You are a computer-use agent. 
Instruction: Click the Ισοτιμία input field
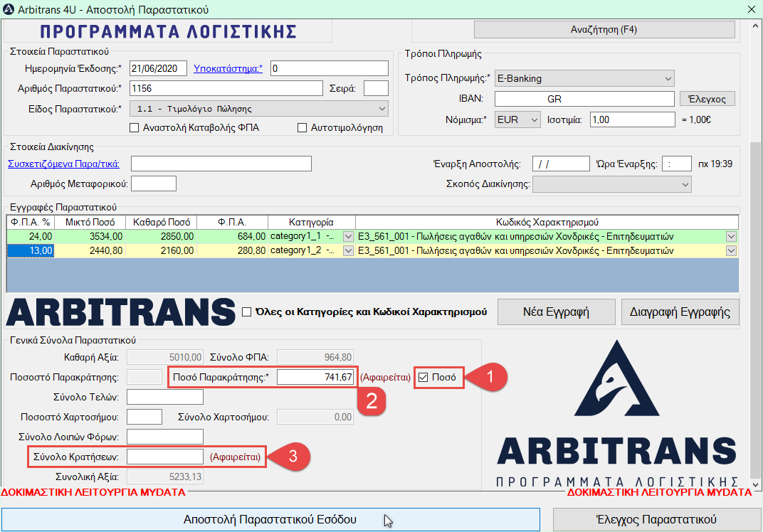(633, 119)
